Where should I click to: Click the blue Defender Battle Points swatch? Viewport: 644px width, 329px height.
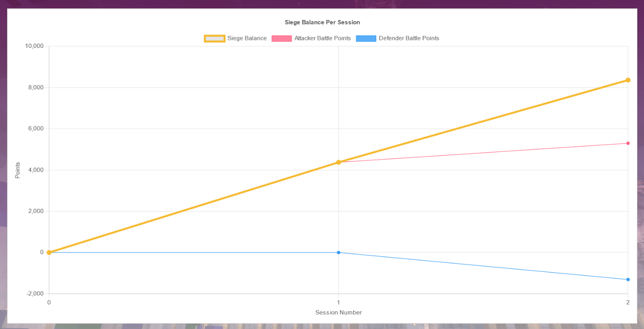coord(366,39)
